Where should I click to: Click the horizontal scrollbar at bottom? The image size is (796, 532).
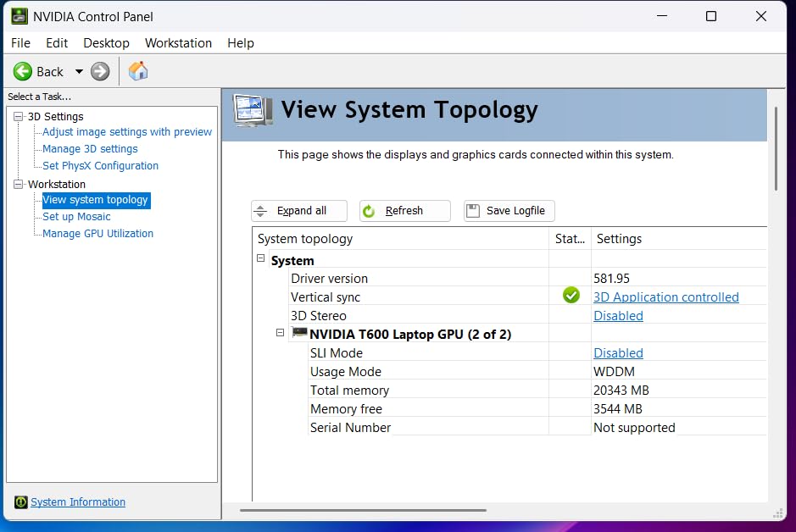[363, 510]
